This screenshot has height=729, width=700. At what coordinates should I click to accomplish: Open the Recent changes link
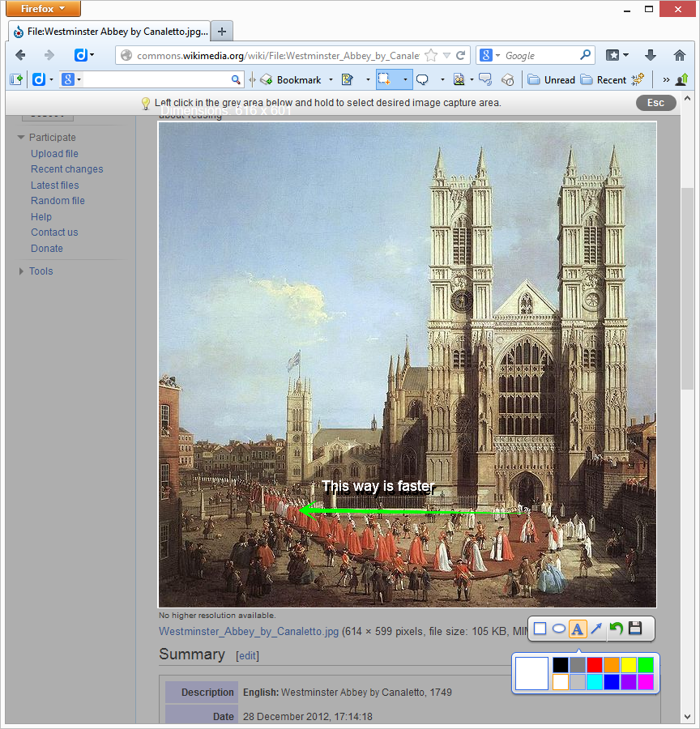[67, 169]
